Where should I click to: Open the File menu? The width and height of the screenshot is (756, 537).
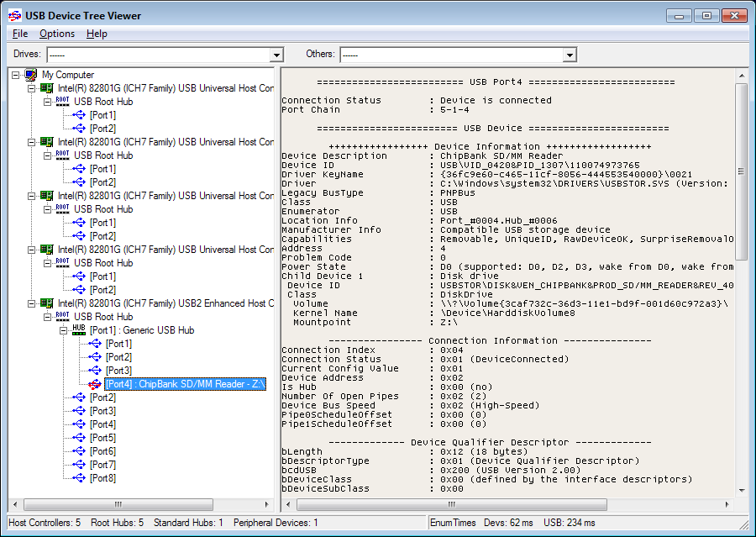coord(19,34)
